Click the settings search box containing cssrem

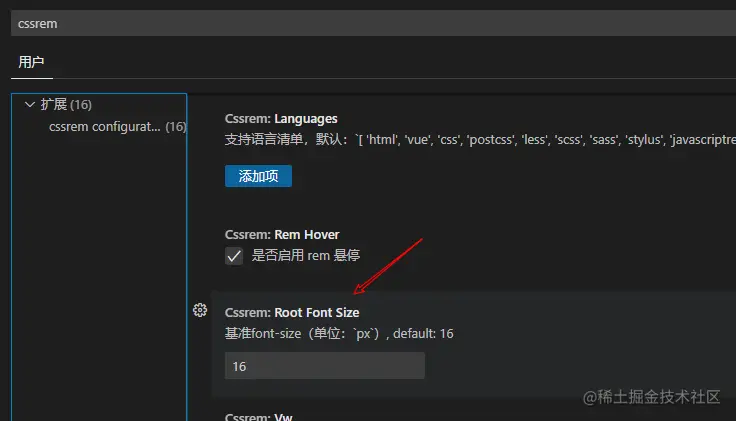[x=373, y=23]
